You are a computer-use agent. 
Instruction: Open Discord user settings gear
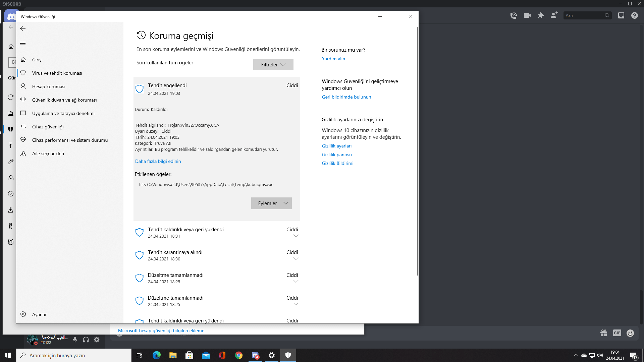pyautogui.click(x=97, y=340)
